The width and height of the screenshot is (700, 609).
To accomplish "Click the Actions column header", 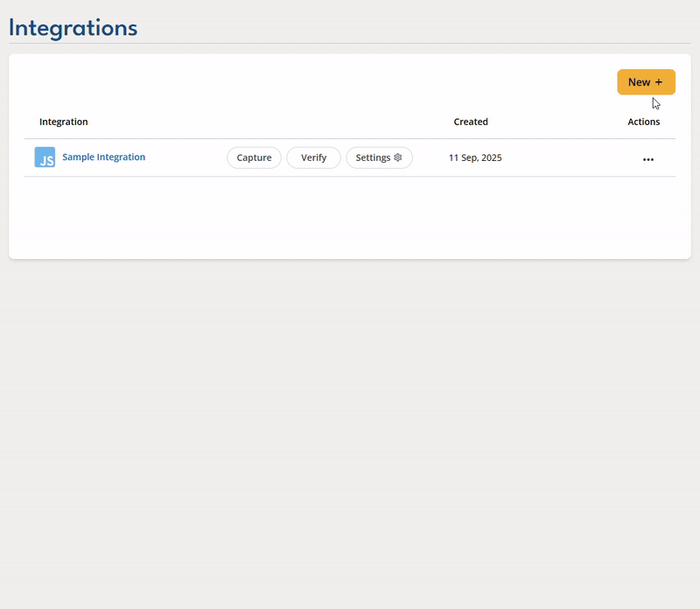I will pos(643,122).
